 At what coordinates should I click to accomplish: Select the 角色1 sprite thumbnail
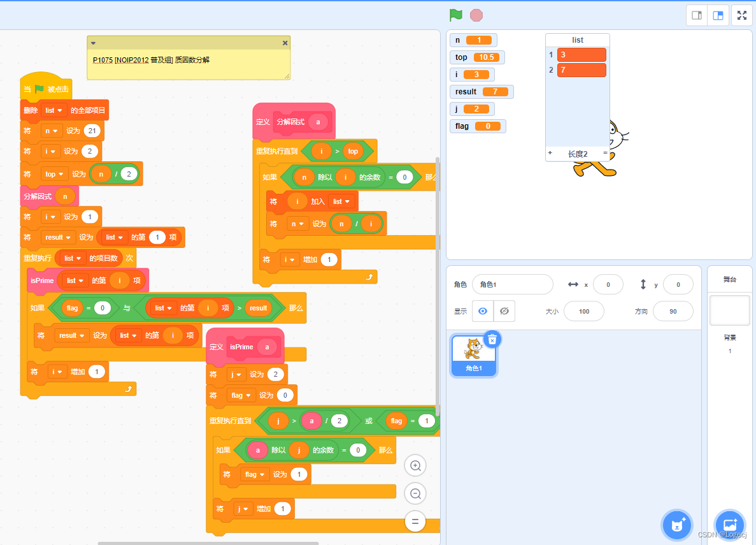473,356
